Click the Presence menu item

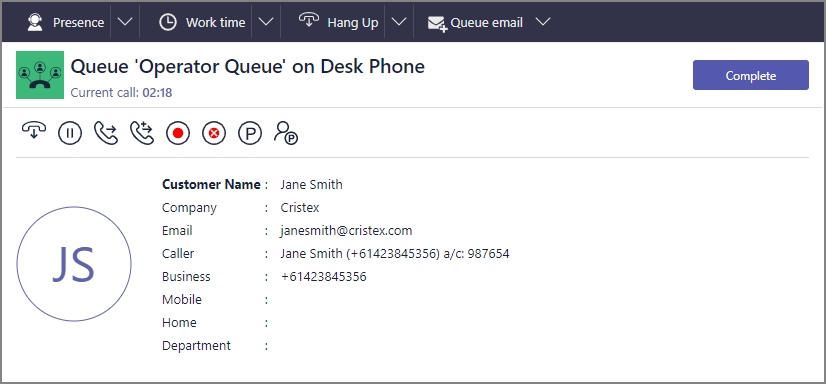(65, 22)
